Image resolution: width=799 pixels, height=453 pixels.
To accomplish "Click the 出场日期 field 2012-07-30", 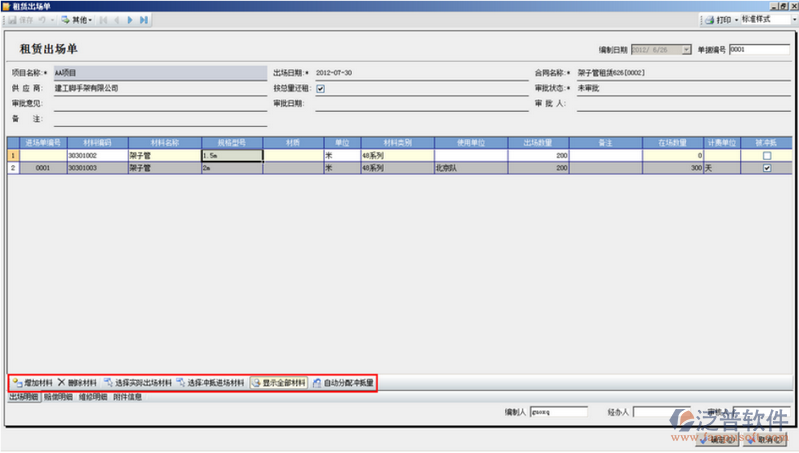I will tap(421, 73).
